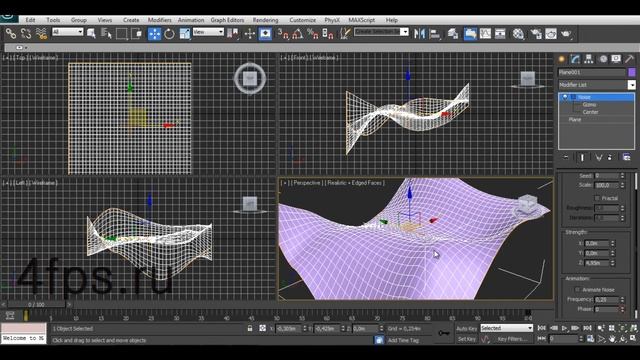Select the Center sub-object in modifier stack
Image resolution: width=640 pixels, height=360 pixels.
[590, 112]
